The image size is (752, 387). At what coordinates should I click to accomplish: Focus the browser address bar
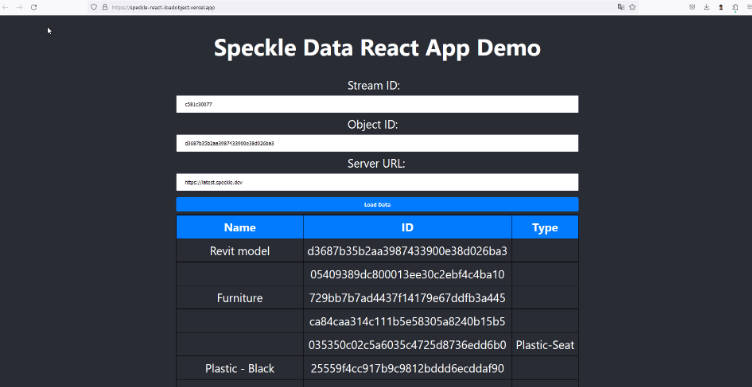tap(363, 7)
